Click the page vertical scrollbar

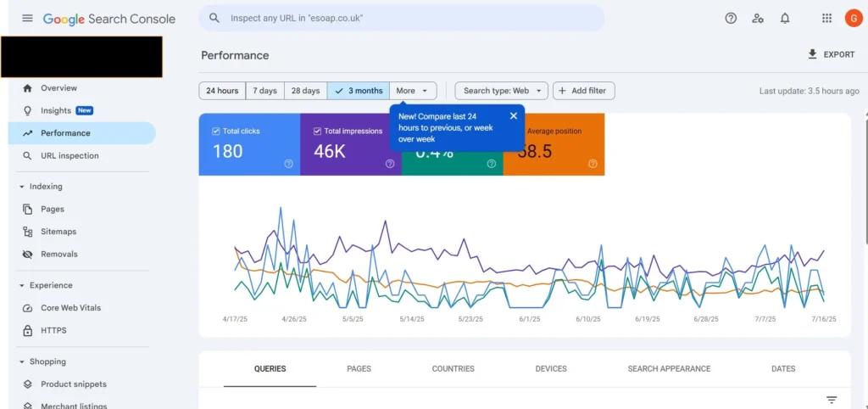coord(865,178)
